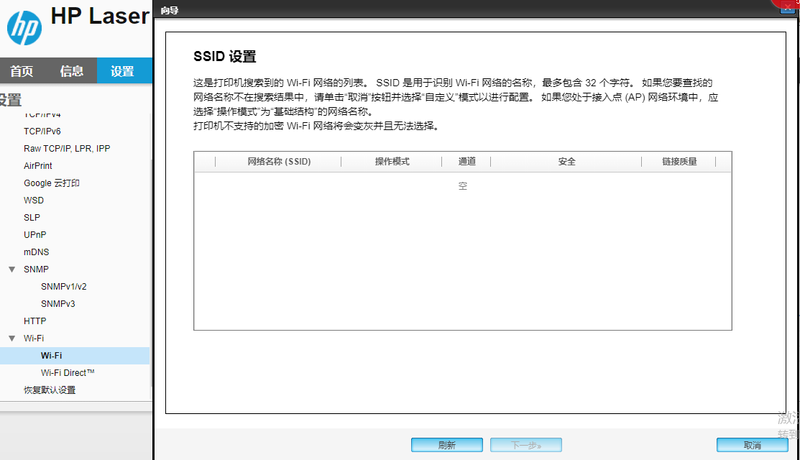Viewport: 800px width, 460px height.
Task: Select SNMPv1/v2 under SNMP
Action: tap(64, 286)
